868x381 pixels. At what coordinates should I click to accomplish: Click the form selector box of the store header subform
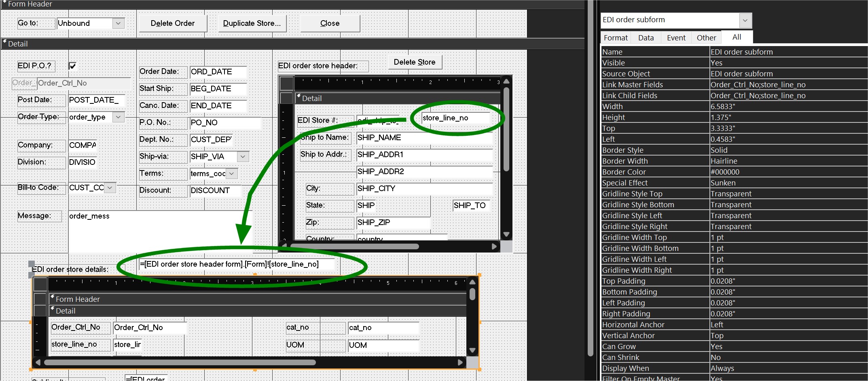(286, 83)
